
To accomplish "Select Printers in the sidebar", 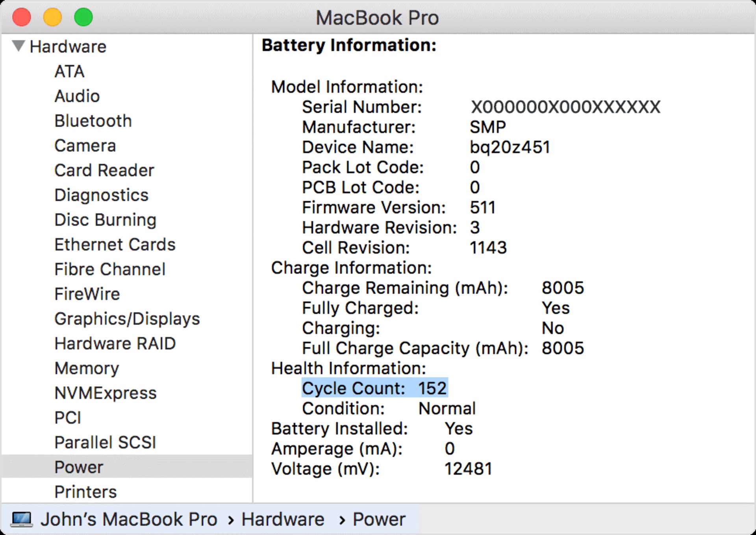I will coord(85,492).
